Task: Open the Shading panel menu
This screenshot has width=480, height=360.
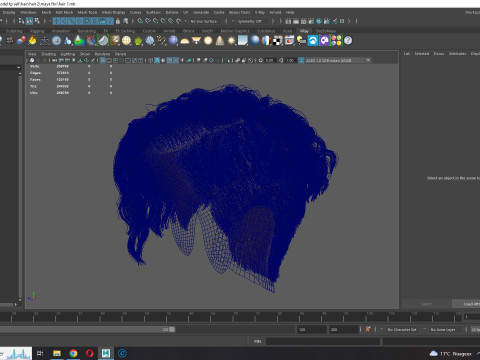Action: [x=48, y=54]
